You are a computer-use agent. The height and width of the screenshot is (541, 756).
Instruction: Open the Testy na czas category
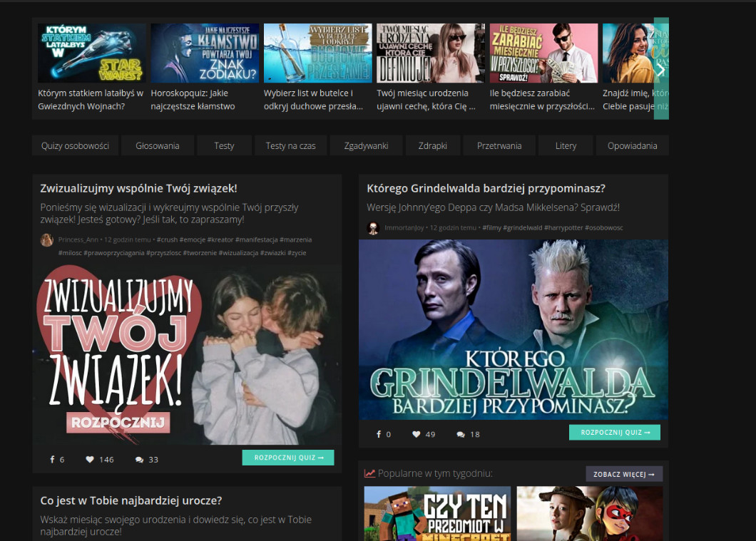pos(290,145)
